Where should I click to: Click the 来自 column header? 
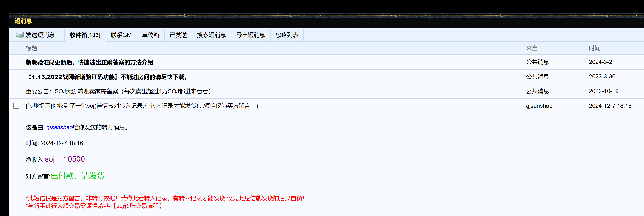pyautogui.click(x=532, y=48)
